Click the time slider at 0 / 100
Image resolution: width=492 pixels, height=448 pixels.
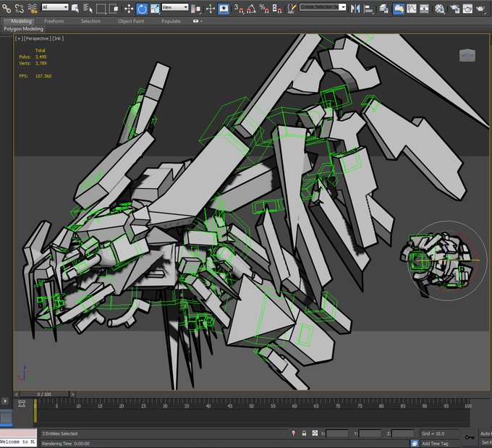[x=45, y=394]
